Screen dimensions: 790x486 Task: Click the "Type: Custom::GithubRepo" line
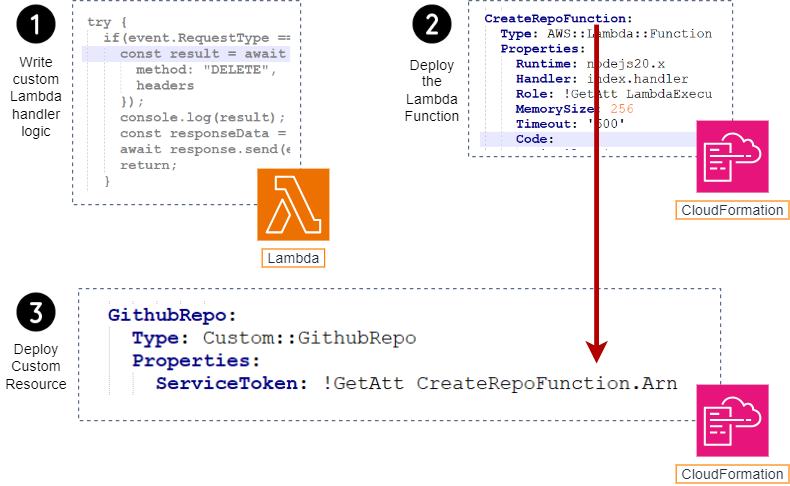[274, 338]
